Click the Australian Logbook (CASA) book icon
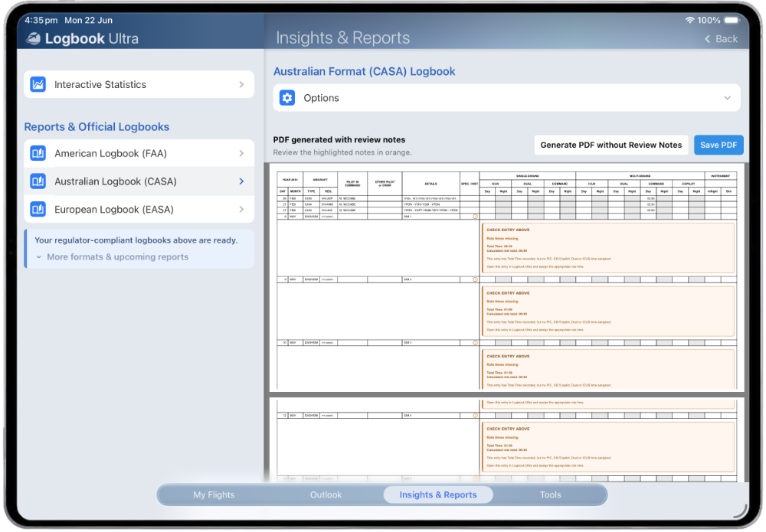The height and width of the screenshot is (532, 766). [38, 181]
